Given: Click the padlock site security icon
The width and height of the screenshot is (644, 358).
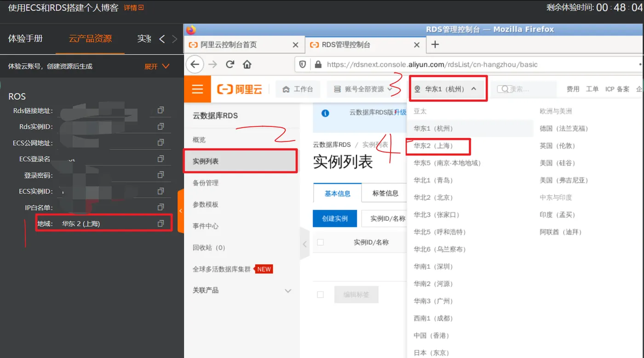Looking at the screenshot, I should 318,64.
